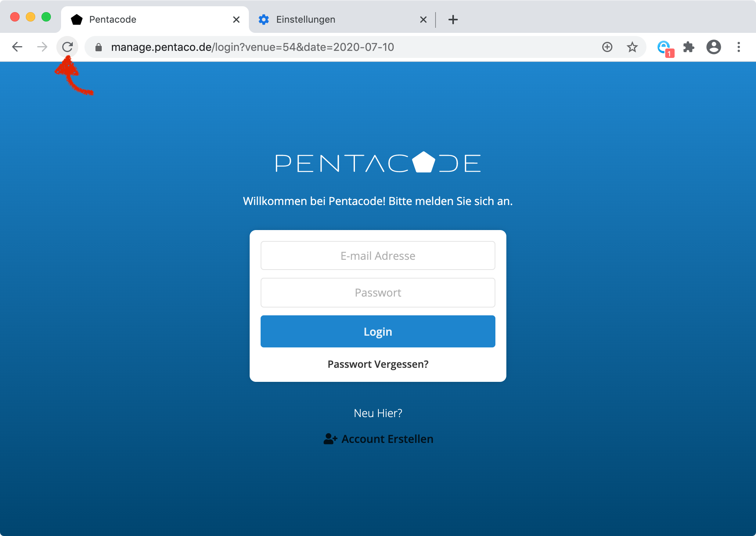The width and height of the screenshot is (756, 536).
Task: Click the browser reload page icon
Action: click(x=67, y=47)
